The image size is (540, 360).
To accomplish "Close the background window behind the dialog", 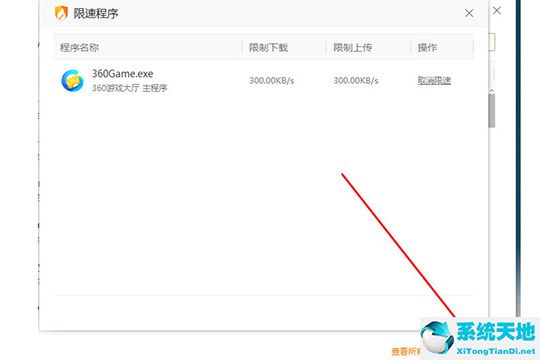I will [x=497, y=11].
